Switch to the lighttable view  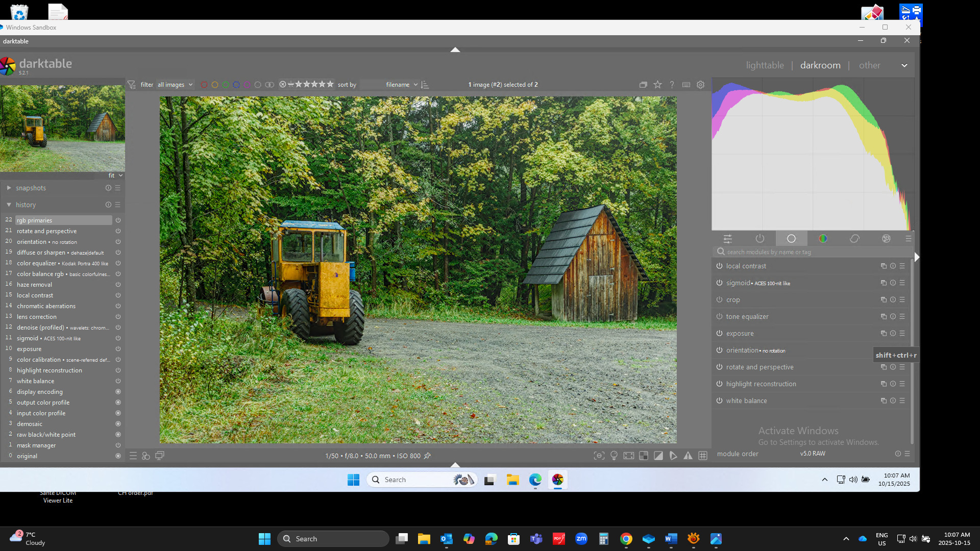tap(765, 65)
